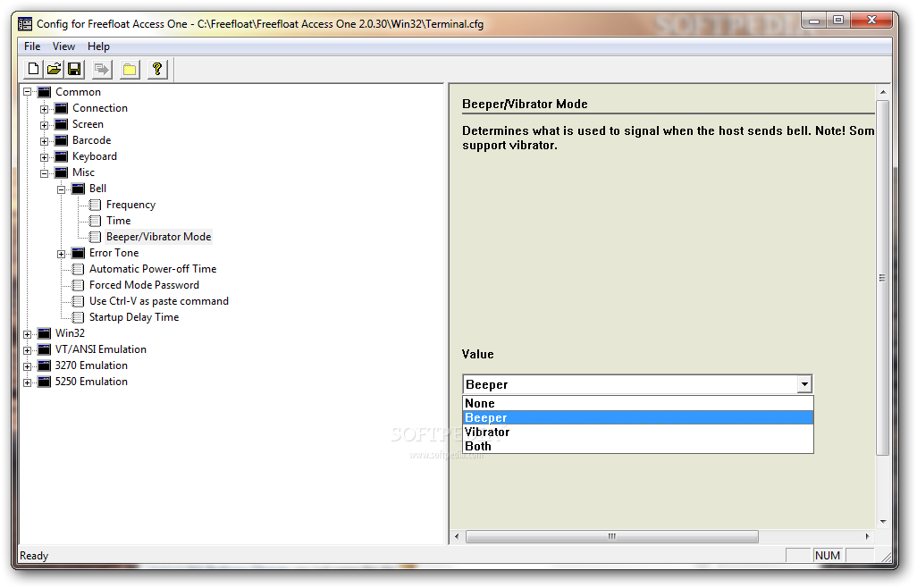Expand the Error Tone tree node
Viewport: 917px width, 588px height.
61,254
